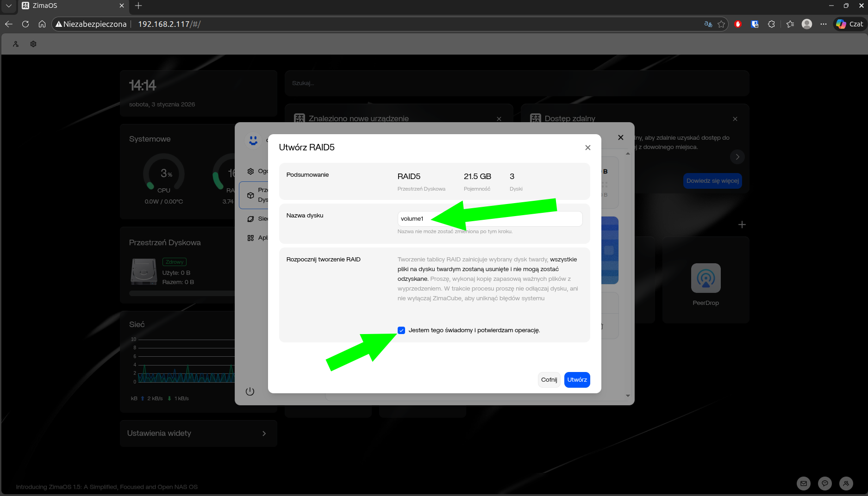Screen dimensions: 868x496
Task: Check the confirmation checkbox for RAID creation
Action: (401, 330)
